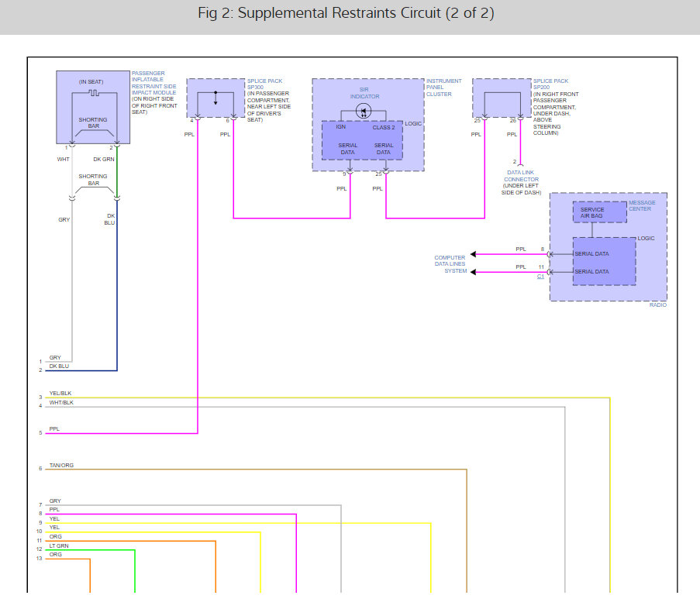Click the 'LT GRN' wire label

58,546
